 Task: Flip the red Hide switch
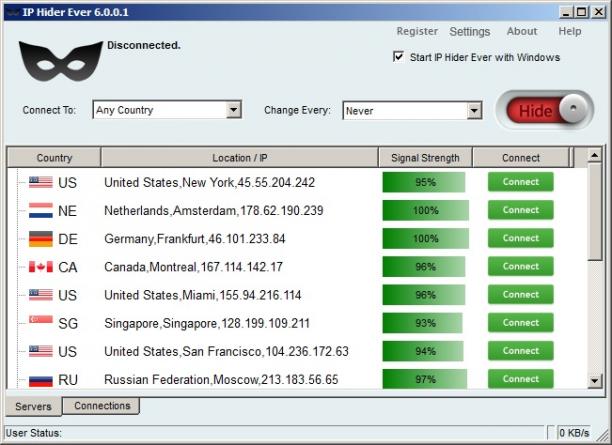click(x=545, y=110)
